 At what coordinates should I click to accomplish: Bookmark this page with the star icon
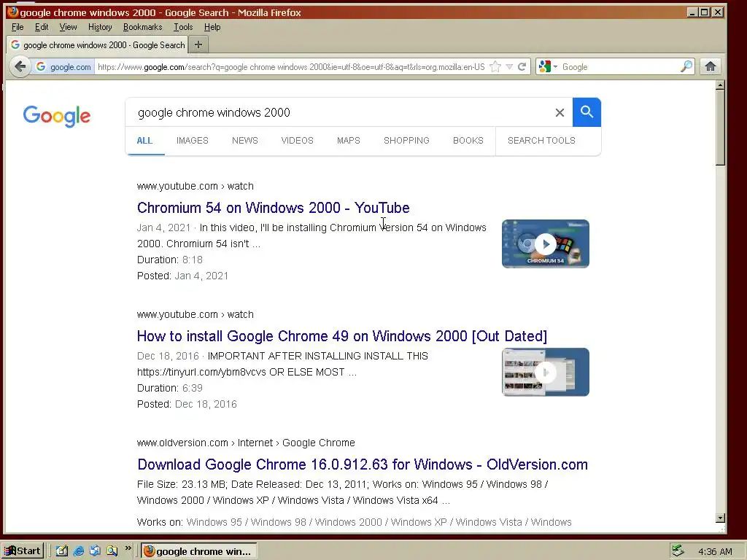point(495,66)
